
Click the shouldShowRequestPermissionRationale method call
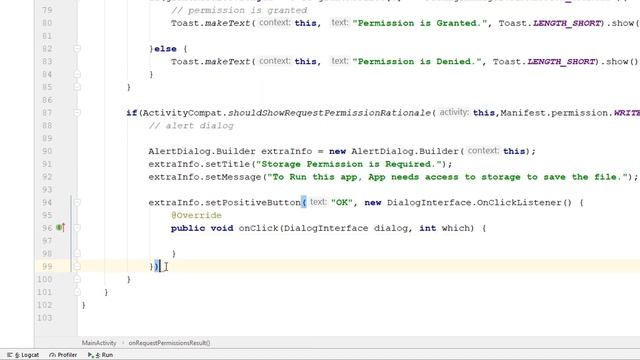click(329, 113)
